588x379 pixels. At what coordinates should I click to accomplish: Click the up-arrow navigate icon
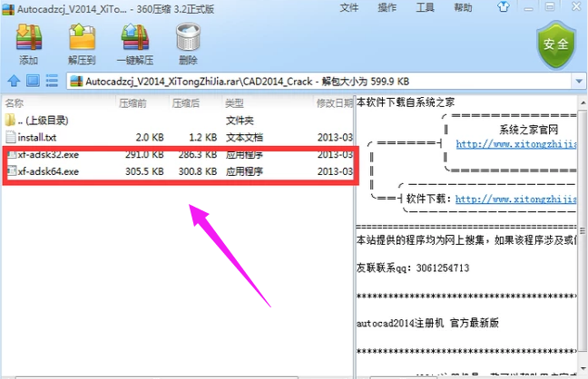[x=12, y=82]
